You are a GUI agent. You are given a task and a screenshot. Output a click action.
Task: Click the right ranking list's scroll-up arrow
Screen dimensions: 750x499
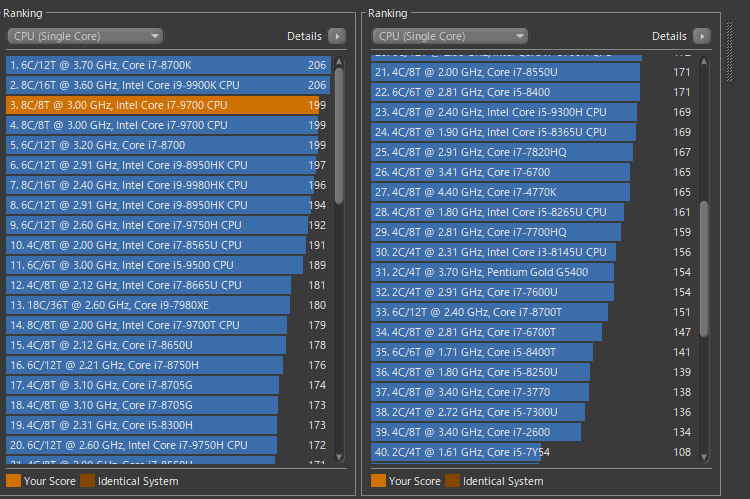coord(704,62)
